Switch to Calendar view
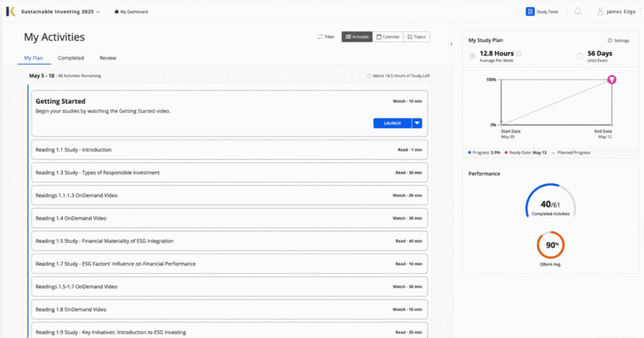 point(388,37)
